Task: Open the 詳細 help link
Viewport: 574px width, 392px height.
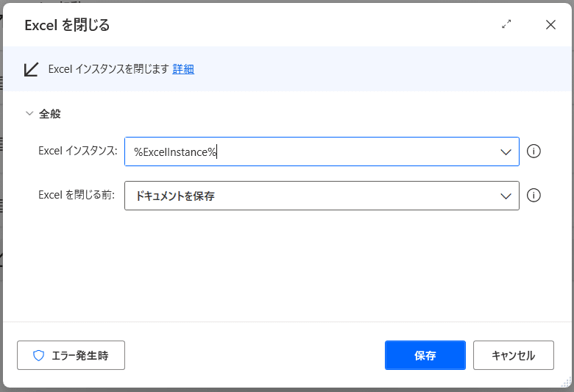Action: 183,69
